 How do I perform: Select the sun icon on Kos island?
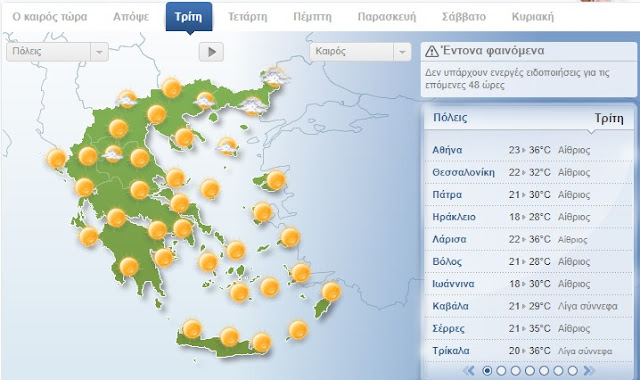[x=300, y=273]
